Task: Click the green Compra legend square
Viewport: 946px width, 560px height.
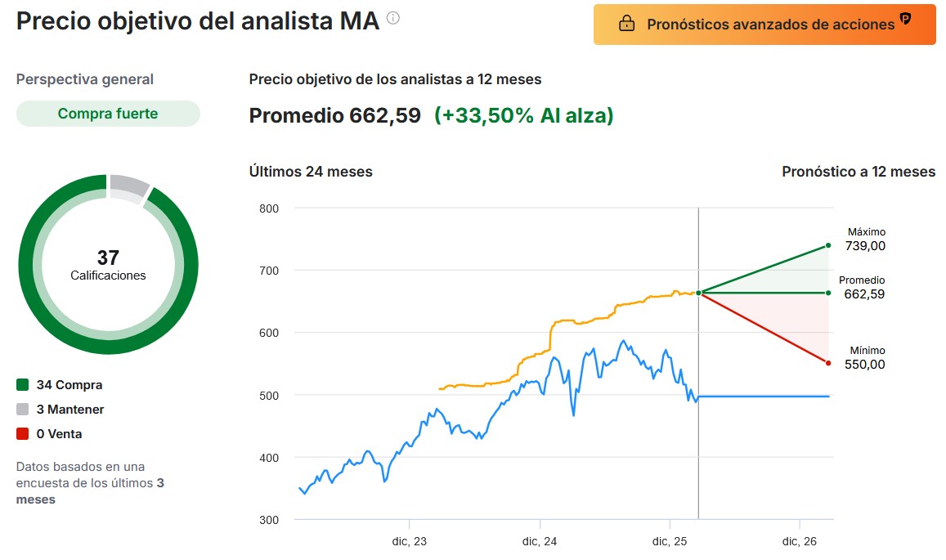Action: click(x=23, y=385)
